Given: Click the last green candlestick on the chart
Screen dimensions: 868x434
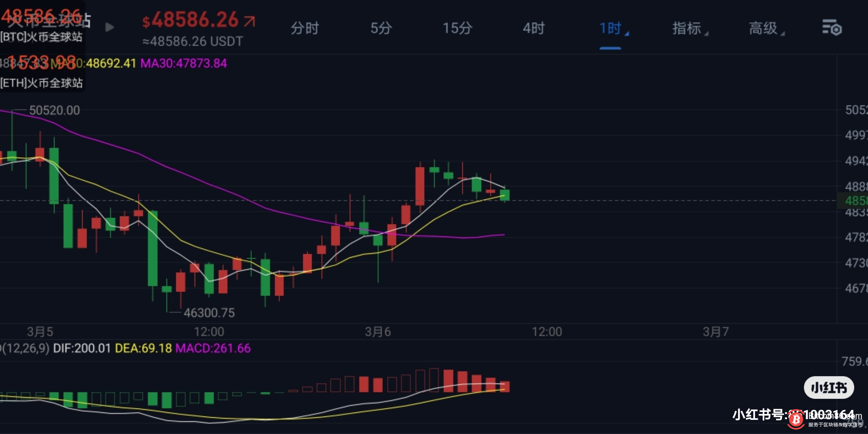Looking at the screenshot, I should click(x=504, y=195).
